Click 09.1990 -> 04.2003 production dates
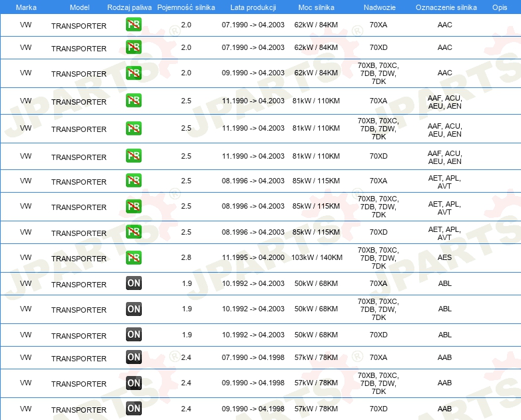 click(x=253, y=73)
